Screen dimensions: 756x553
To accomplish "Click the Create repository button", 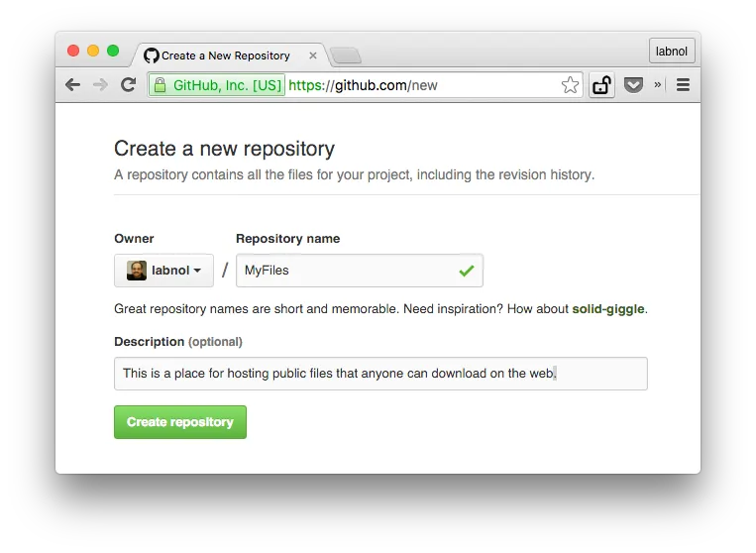I will pyautogui.click(x=180, y=422).
